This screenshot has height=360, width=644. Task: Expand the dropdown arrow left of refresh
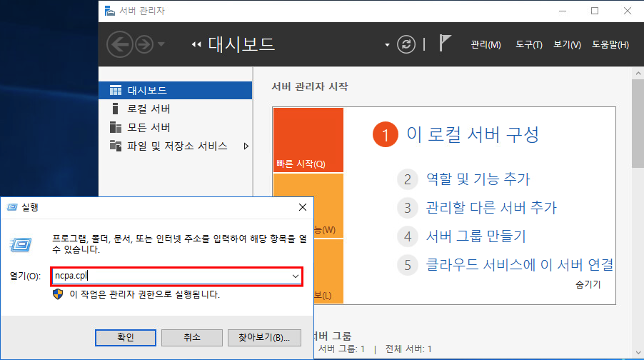[387, 45]
